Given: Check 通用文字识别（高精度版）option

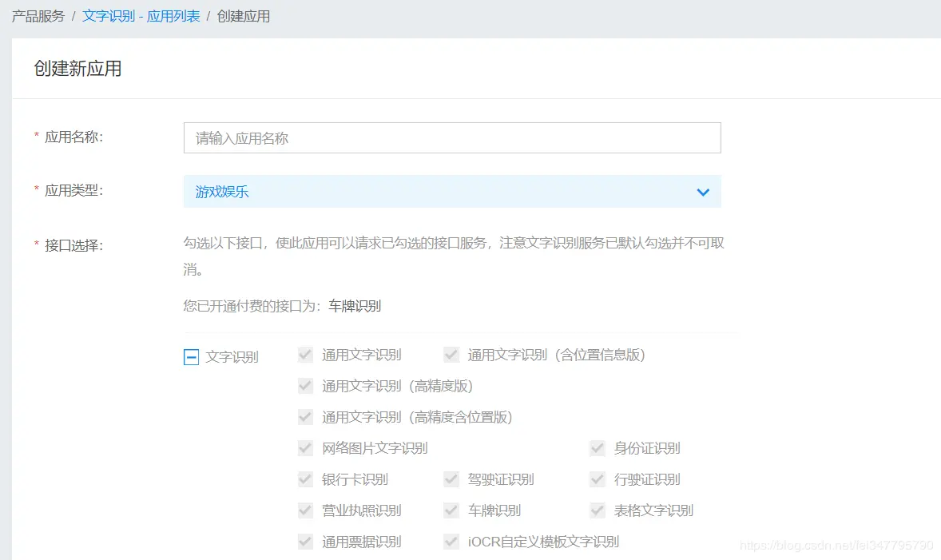Looking at the screenshot, I should point(304,386).
